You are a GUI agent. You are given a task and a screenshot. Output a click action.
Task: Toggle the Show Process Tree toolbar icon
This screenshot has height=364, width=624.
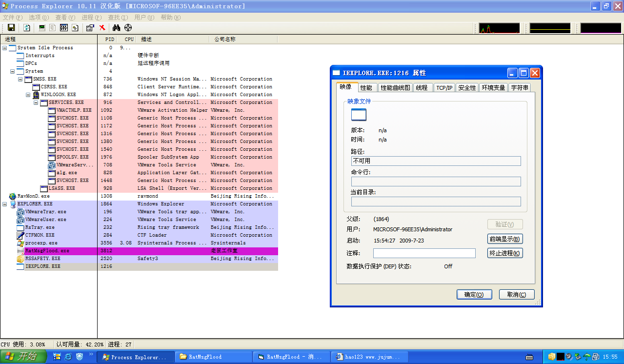53,28
